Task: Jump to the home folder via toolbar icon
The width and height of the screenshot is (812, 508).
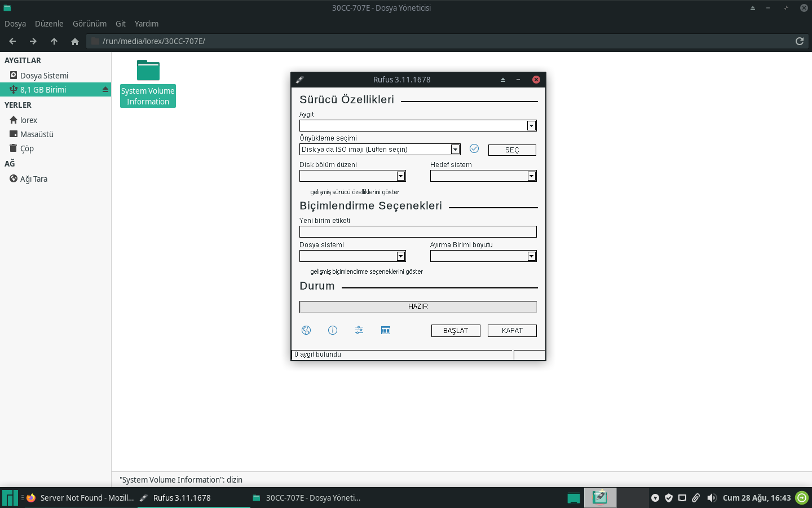Action: [x=75, y=41]
